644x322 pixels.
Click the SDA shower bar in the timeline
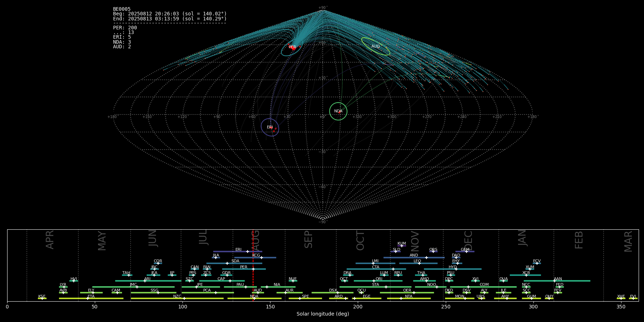point(234,263)
